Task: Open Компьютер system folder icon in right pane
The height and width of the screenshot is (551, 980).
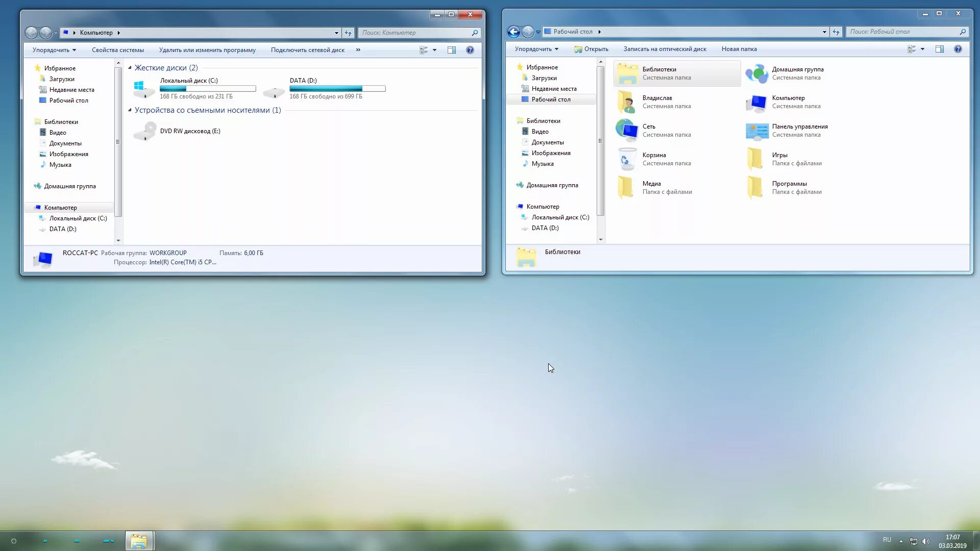Action: coord(756,102)
